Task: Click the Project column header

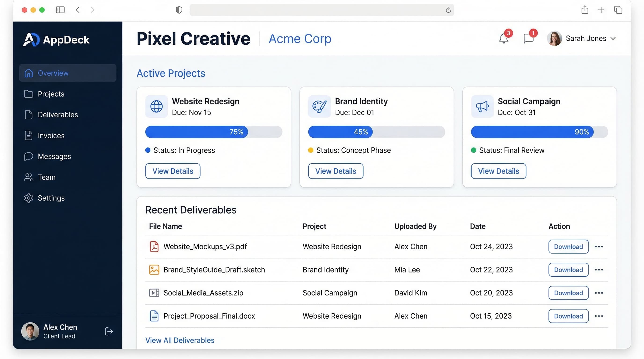Action: point(314,226)
